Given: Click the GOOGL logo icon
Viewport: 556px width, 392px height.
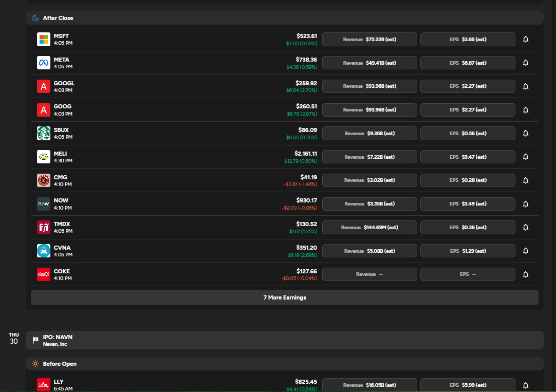Looking at the screenshot, I should (x=44, y=86).
